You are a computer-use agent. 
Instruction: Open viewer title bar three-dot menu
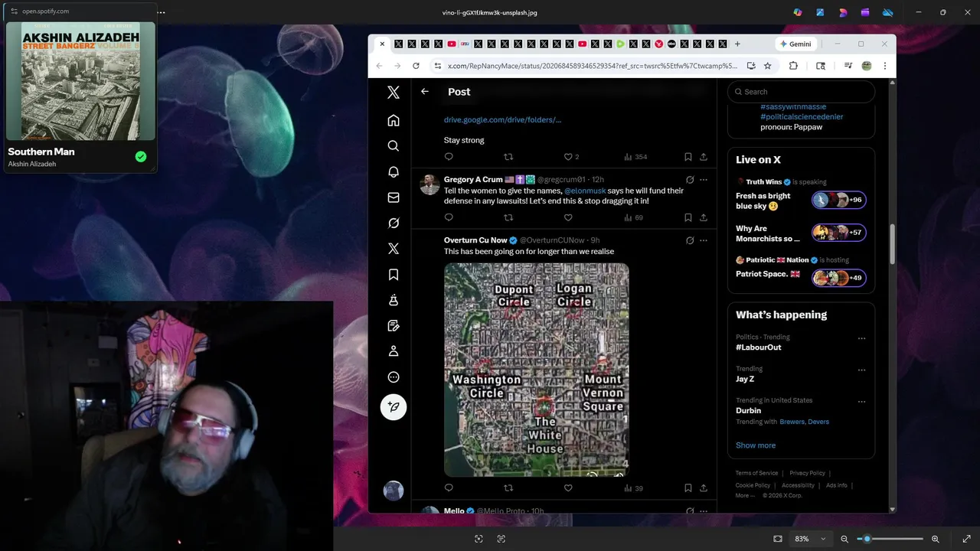[161, 12]
